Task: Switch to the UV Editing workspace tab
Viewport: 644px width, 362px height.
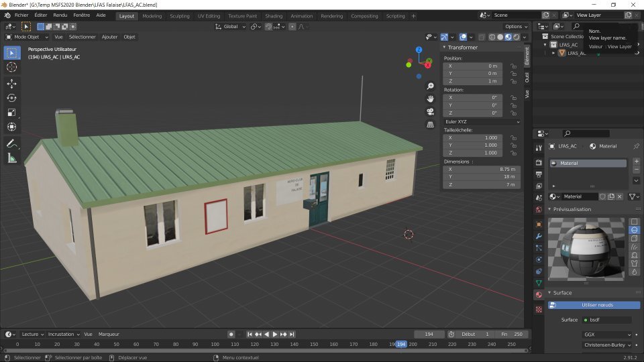Action: pos(209,15)
